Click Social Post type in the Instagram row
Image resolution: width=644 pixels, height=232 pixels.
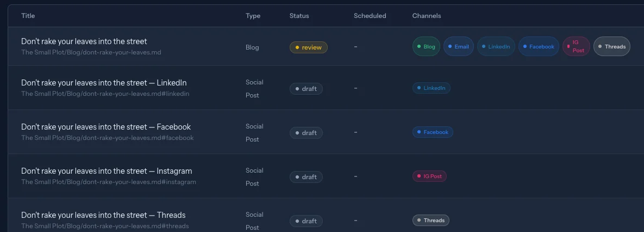[254, 176]
